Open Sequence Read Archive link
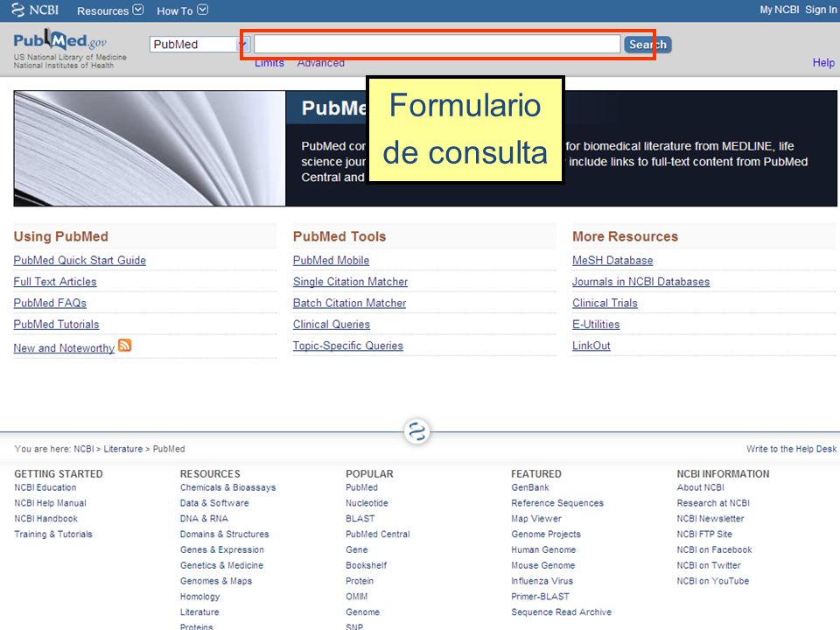This screenshot has width=840, height=630. [562, 612]
